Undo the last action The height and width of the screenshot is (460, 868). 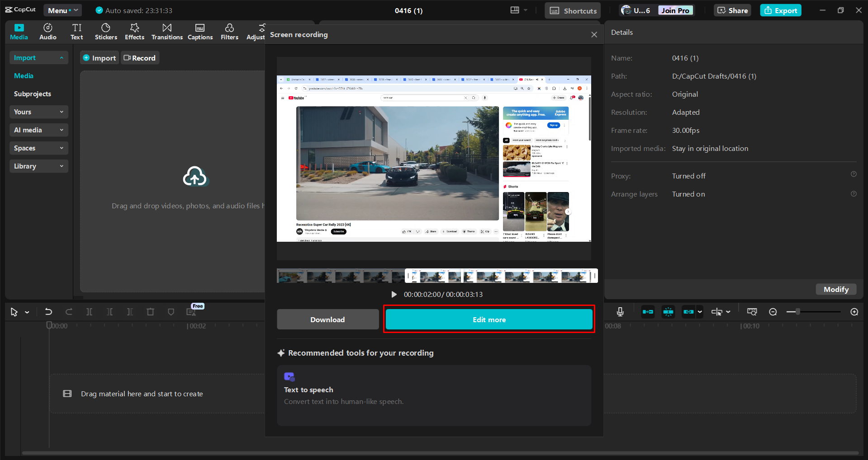48,312
